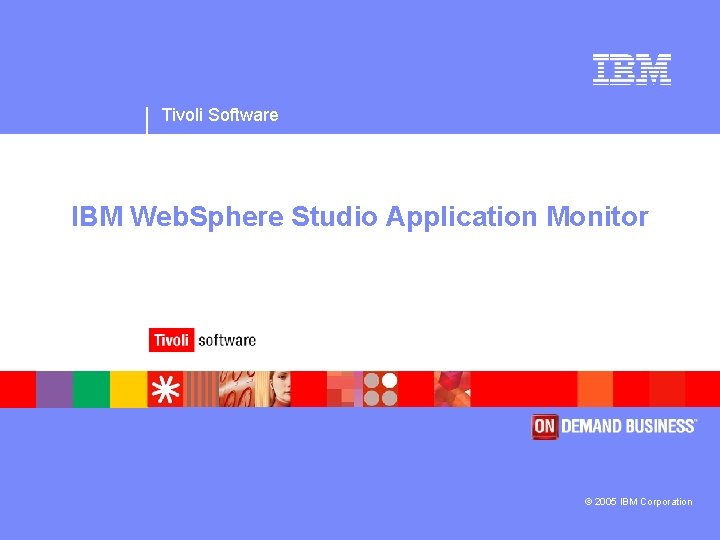720x540 pixels.
Task: Click the woman's face image in the banner
Action: pyautogui.click(x=273, y=389)
